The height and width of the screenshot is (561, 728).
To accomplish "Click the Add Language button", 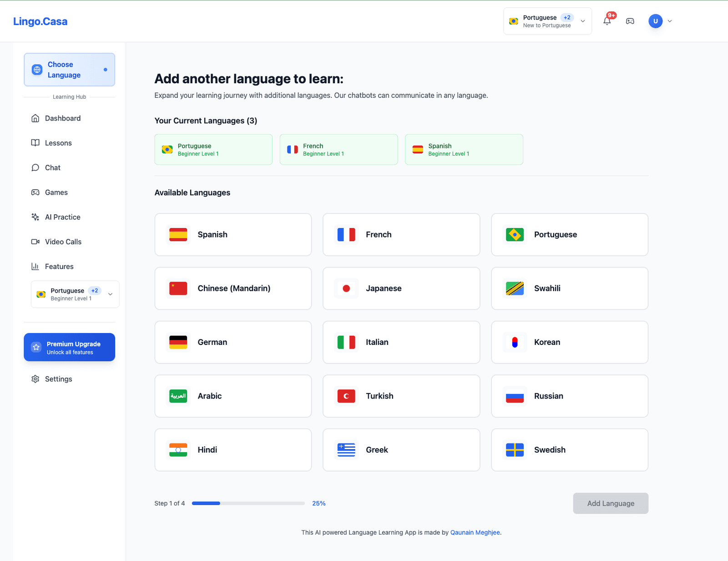I will pos(610,503).
